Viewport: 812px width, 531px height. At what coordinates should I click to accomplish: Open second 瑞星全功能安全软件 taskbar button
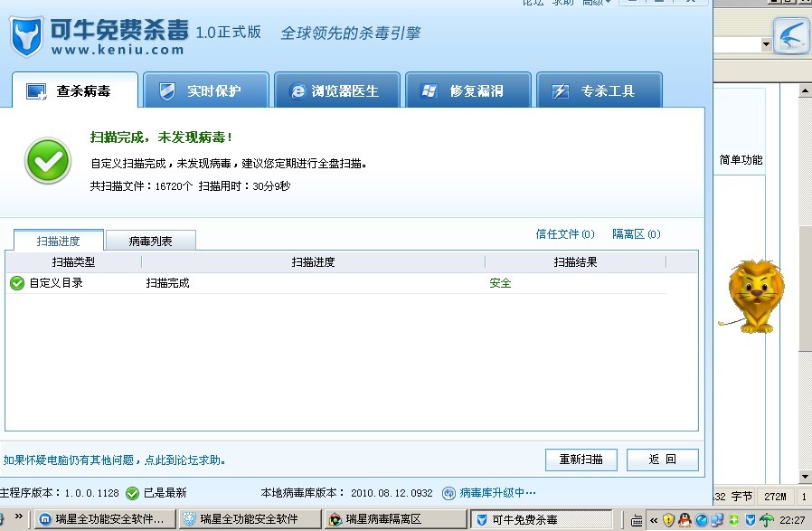click(x=249, y=519)
